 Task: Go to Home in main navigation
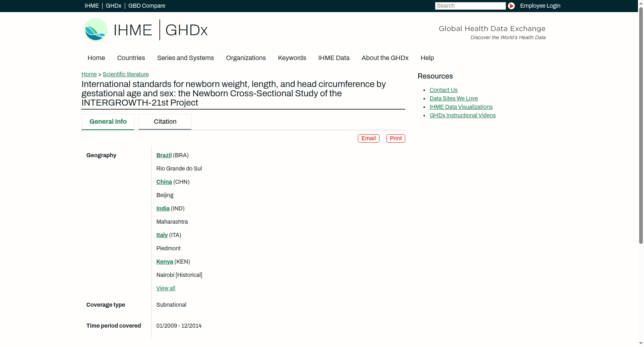96,58
